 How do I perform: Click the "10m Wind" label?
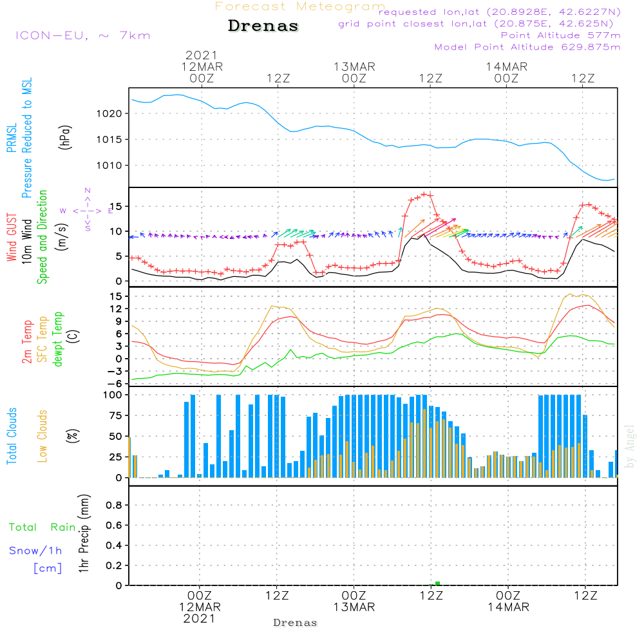point(26,241)
